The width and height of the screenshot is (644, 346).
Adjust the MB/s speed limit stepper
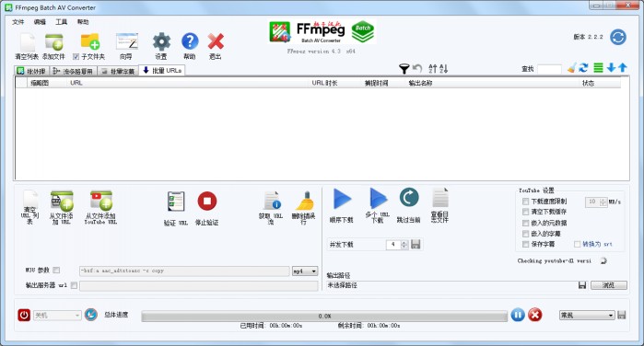click(603, 202)
